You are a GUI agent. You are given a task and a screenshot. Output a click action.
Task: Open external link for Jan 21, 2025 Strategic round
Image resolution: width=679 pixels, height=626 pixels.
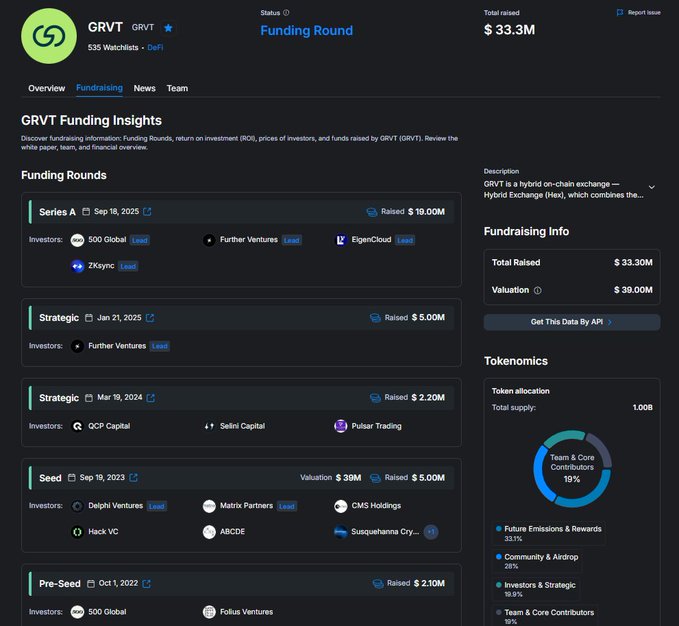pyautogui.click(x=150, y=318)
